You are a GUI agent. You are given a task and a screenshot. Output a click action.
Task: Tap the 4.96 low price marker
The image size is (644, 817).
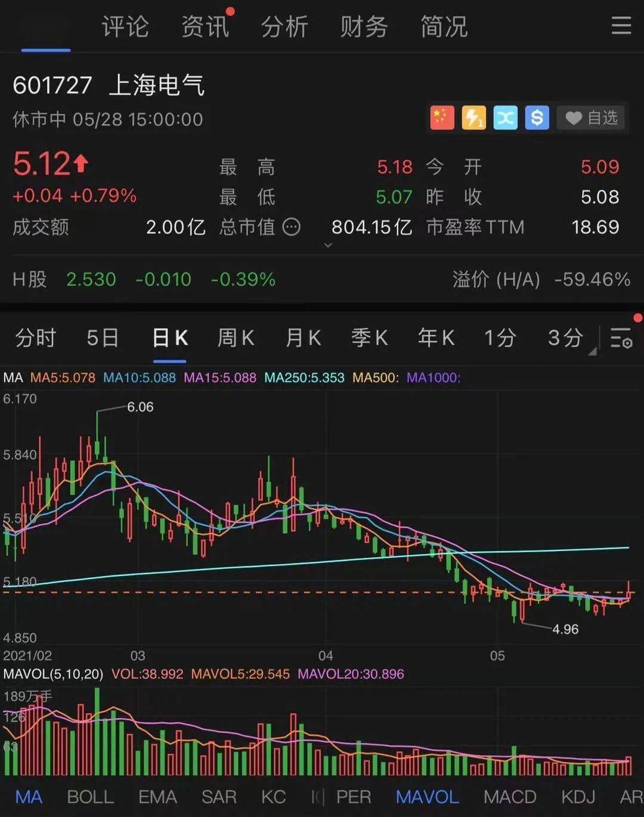point(565,629)
